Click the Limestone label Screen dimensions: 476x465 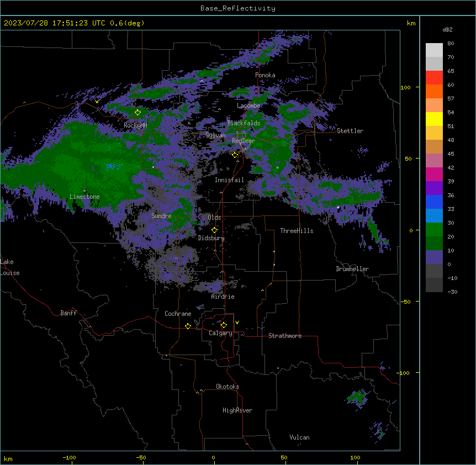point(84,197)
